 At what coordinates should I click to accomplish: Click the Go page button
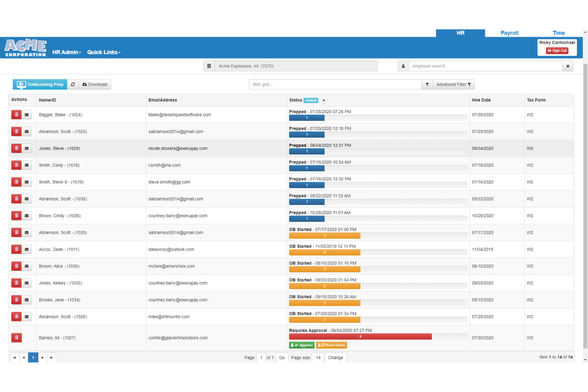[x=282, y=357]
